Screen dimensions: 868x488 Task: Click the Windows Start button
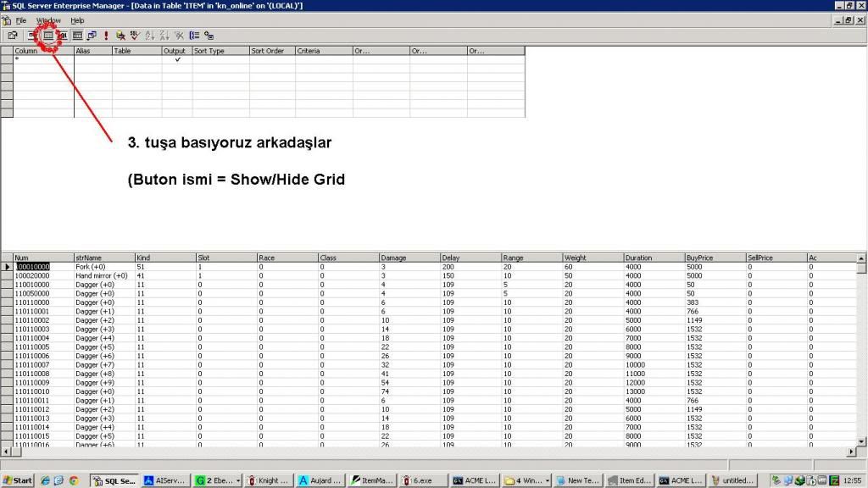[x=18, y=480]
